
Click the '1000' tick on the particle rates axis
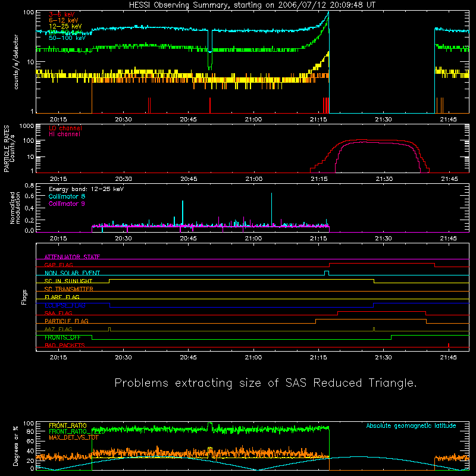[27, 126]
